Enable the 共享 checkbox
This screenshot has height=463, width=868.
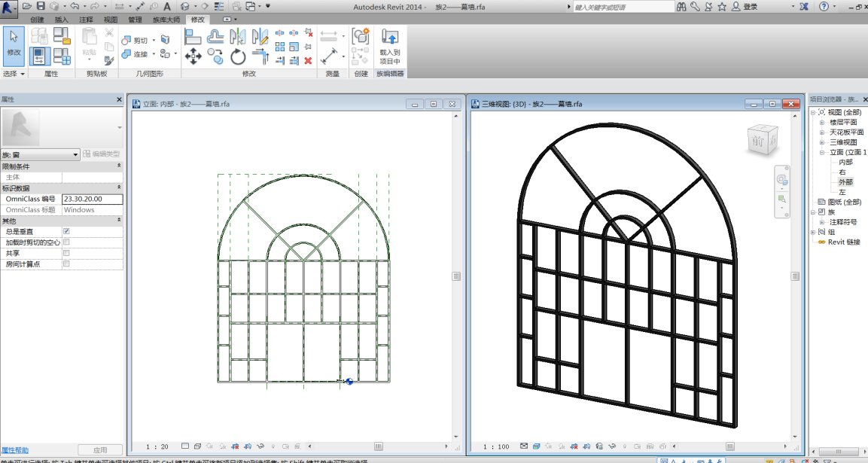[67, 254]
